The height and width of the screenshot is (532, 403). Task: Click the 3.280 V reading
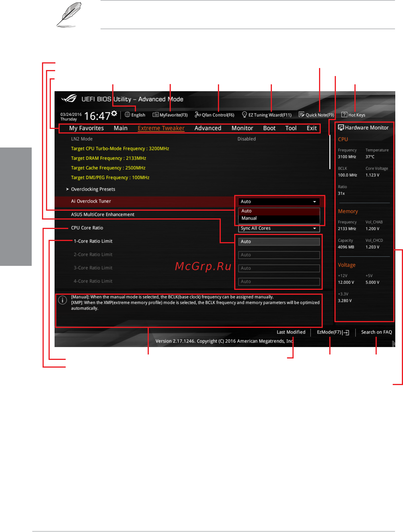coord(345,301)
